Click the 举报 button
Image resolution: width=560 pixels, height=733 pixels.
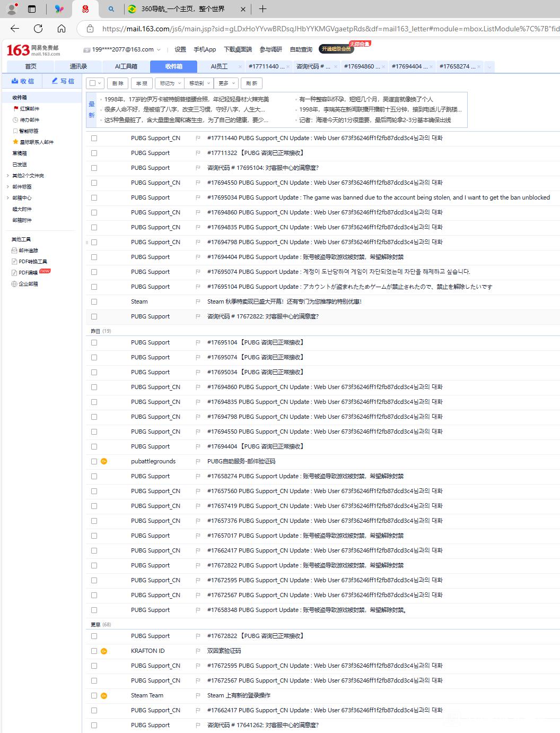click(142, 83)
